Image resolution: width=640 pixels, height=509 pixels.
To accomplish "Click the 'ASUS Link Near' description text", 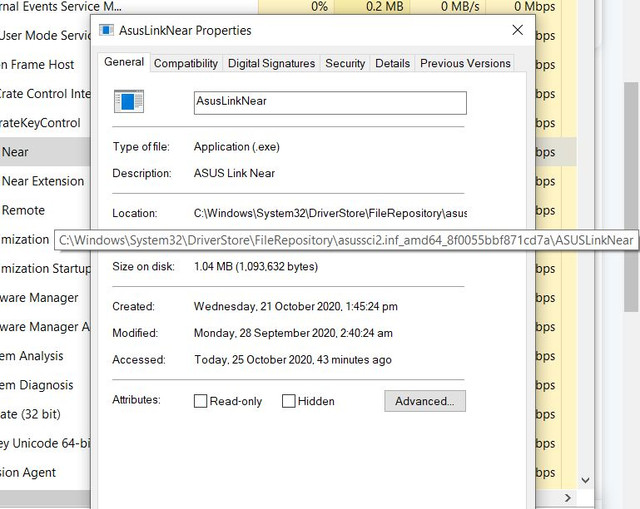I will 234,173.
